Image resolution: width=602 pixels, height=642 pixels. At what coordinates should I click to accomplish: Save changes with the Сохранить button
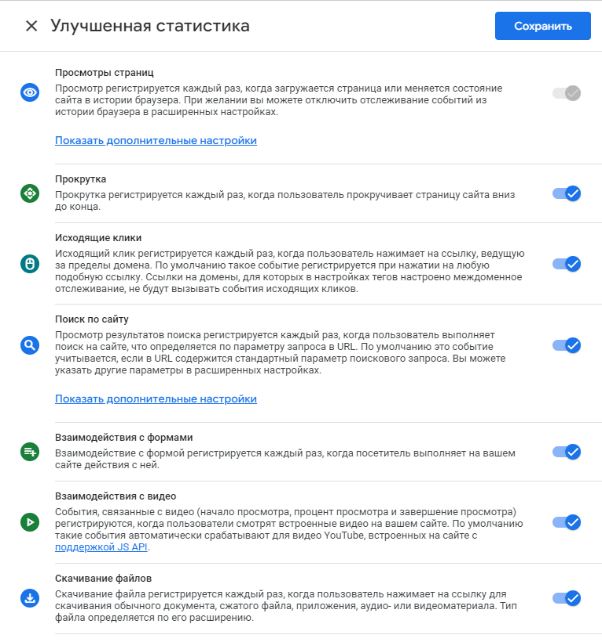point(543,26)
